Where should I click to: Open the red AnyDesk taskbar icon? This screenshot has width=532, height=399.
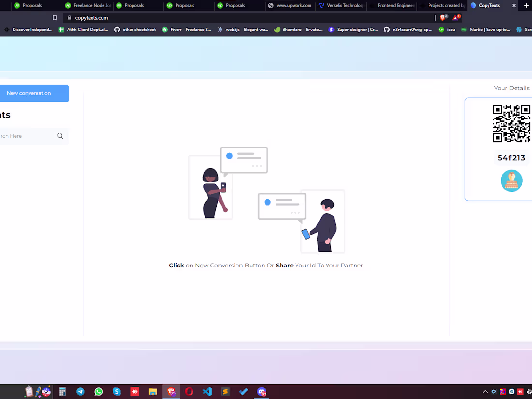(135, 392)
